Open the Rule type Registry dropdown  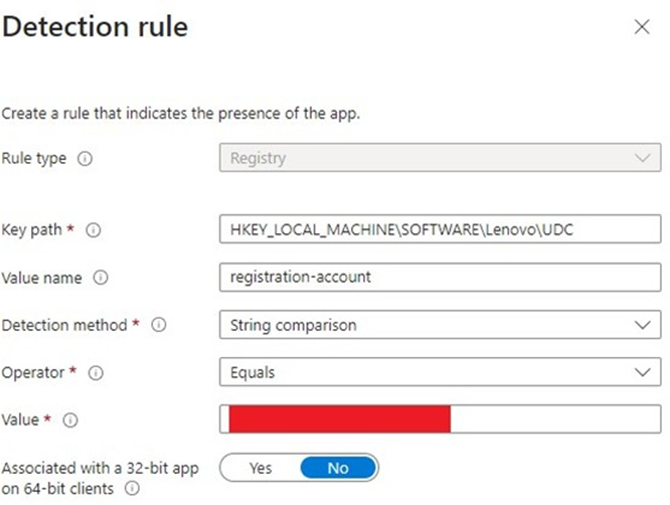pos(440,158)
